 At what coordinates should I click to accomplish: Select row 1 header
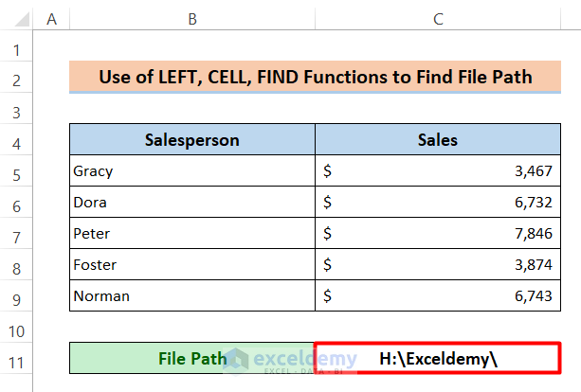[17, 47]
